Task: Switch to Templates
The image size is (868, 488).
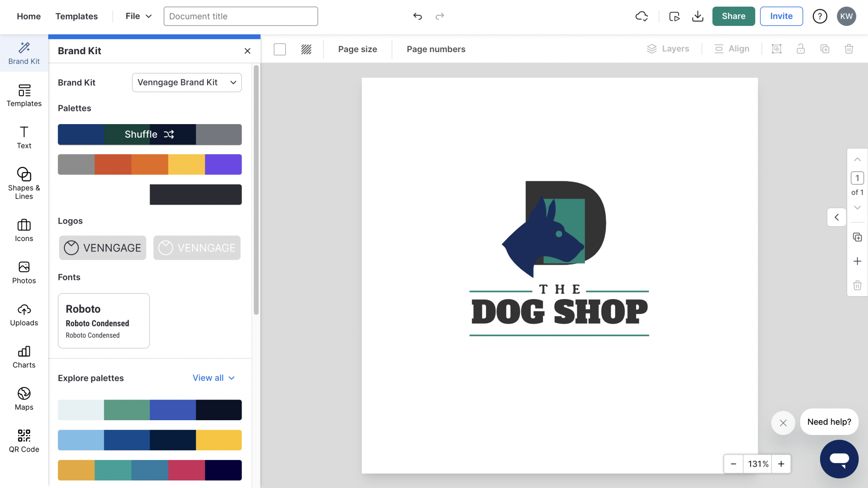Action: pyautogui.click(x=76, y=16)
